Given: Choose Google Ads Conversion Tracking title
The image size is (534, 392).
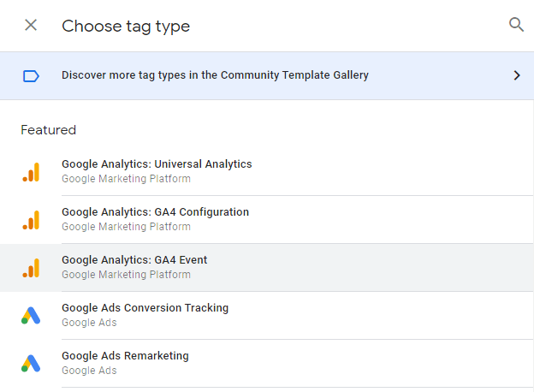Looking at the screenshot, I should click(145, 308).
